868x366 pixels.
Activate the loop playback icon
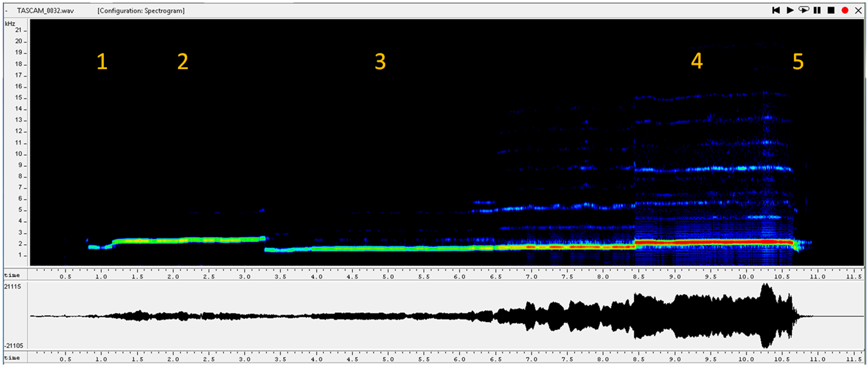pyautogui.click(x=804, y=10)
